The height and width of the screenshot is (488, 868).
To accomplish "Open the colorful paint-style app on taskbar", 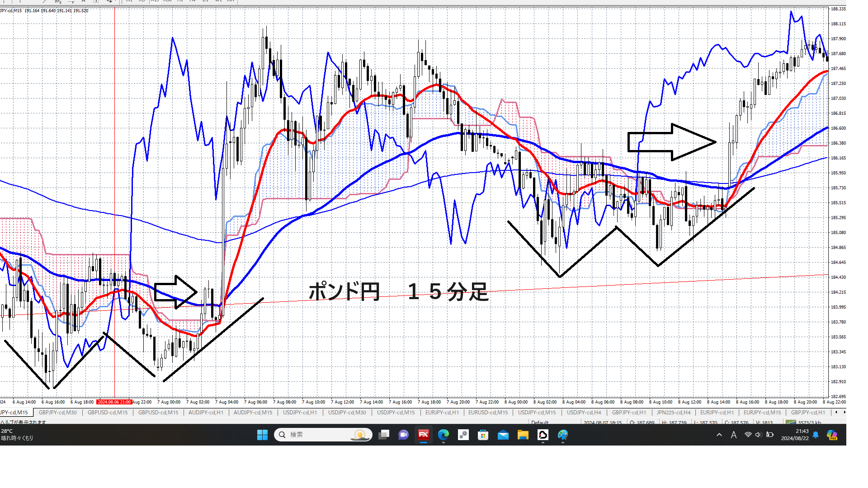I will (563, 435).
